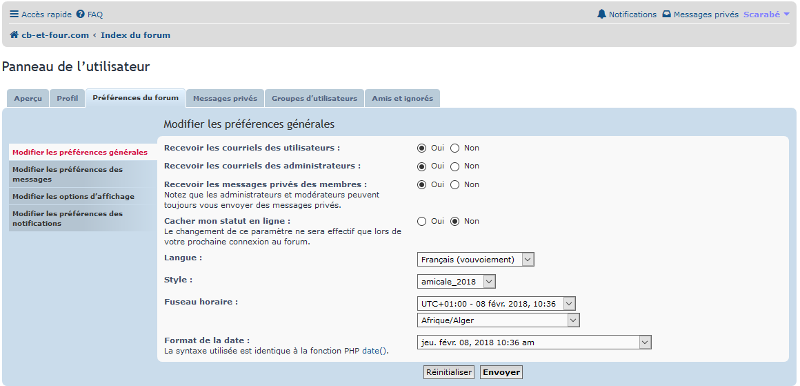Viewport: 800px width, 386px height.
Task: Select Oui for Cacher mon statut en ligne
Action: point(421,221)
